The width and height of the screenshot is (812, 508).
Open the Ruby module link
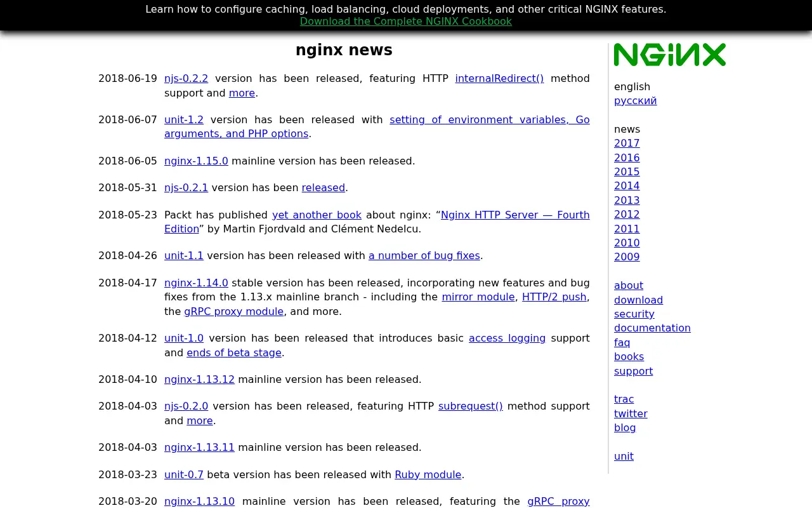[x=428, y=474]
